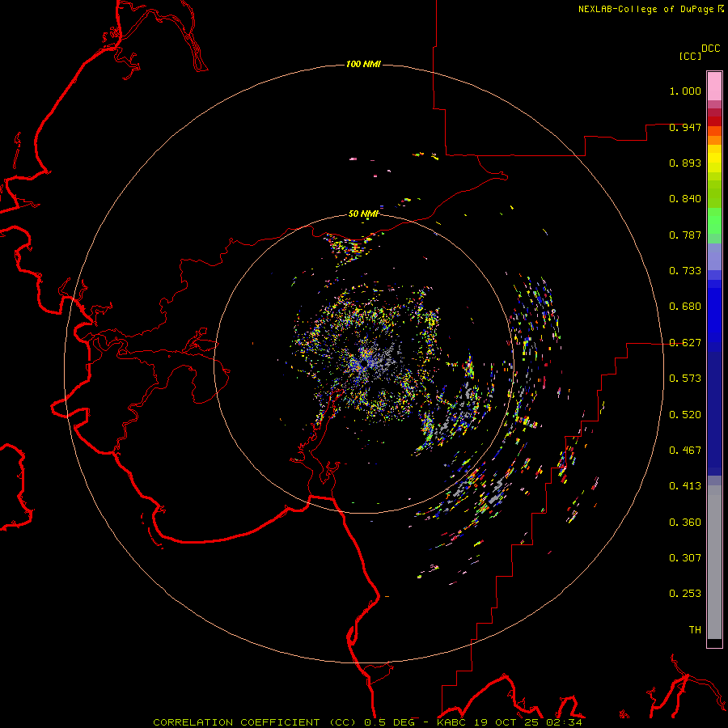Click the 0.840 color scale value

click(x=685, y=199)
